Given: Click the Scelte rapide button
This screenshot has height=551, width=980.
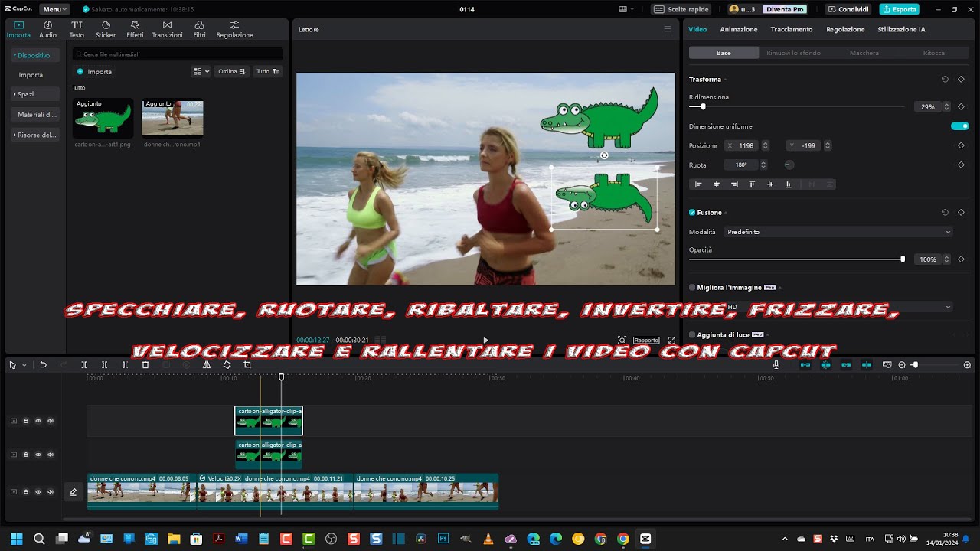Looking at the screenshot, I should point(681,9).
